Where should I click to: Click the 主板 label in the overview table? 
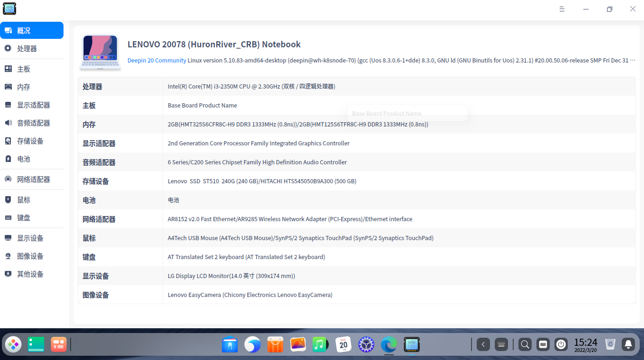point(89,106)
